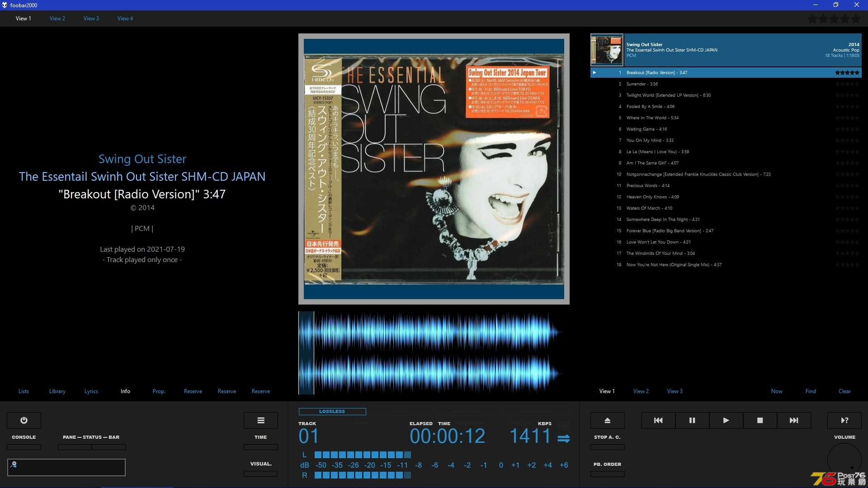Viewport: 868px width, 488px height.
Task: Click the elapsed time display 00:00:12
Action: coord(447,436)
